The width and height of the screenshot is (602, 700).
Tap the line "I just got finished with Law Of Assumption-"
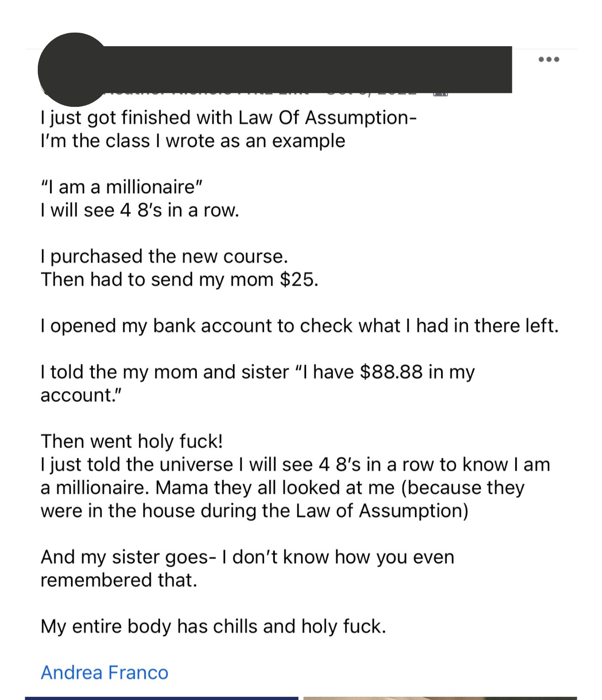click(x=229, y=118)
